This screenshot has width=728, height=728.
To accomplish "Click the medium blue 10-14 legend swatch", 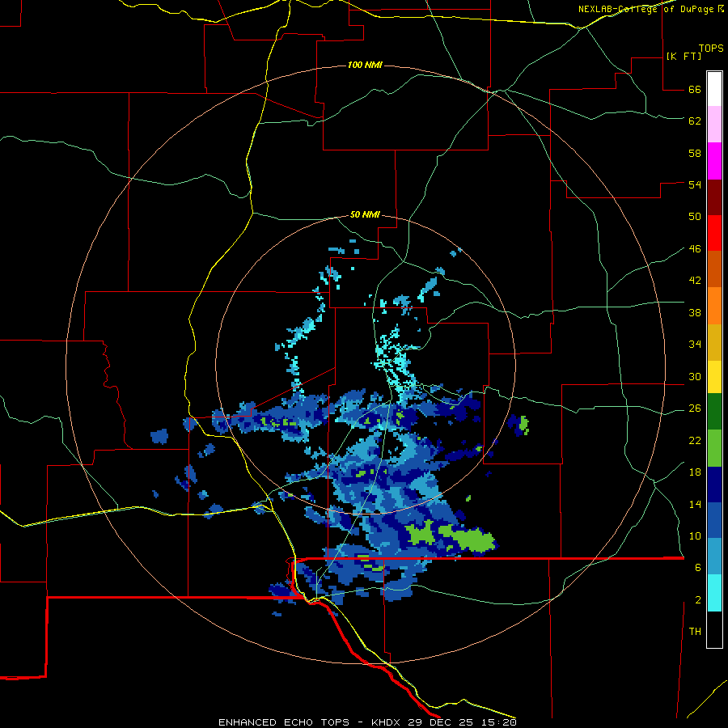I will 714,520.
